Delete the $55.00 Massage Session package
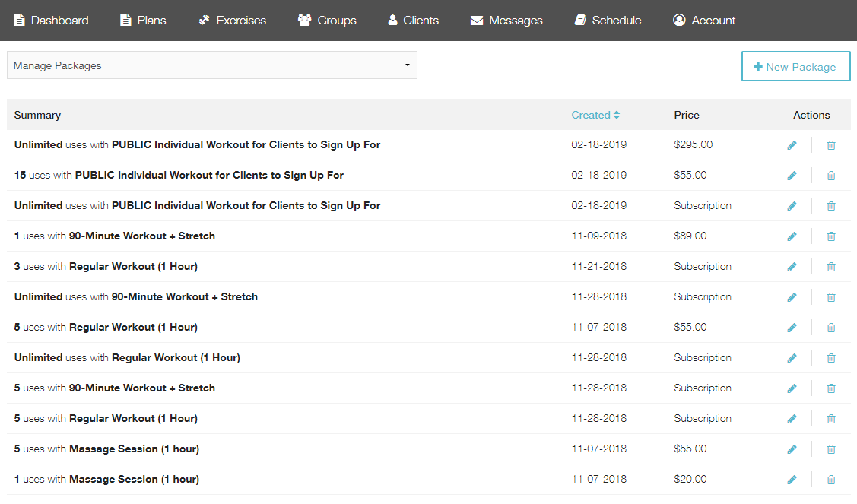The height and width of the screenshot is (504, 857). 831,449
